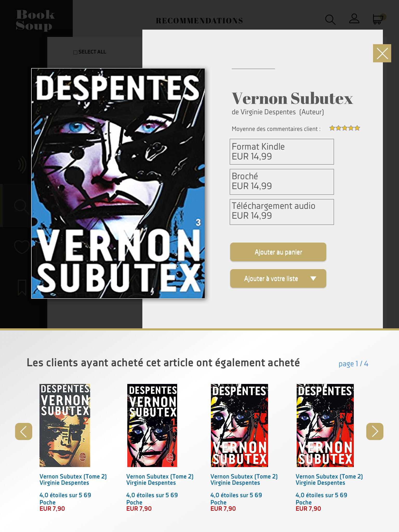Go to next carousel page arrow
The image size is (399, 532).
(x=375, y=431)
